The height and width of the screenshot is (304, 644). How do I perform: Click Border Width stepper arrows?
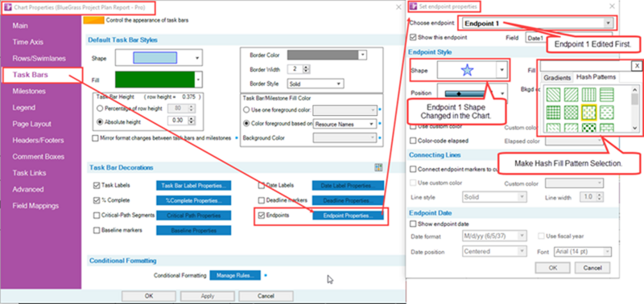(306, 69)
